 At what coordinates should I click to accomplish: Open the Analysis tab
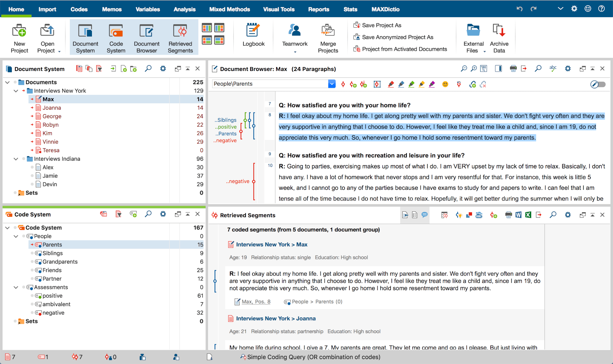click(185, 9)
